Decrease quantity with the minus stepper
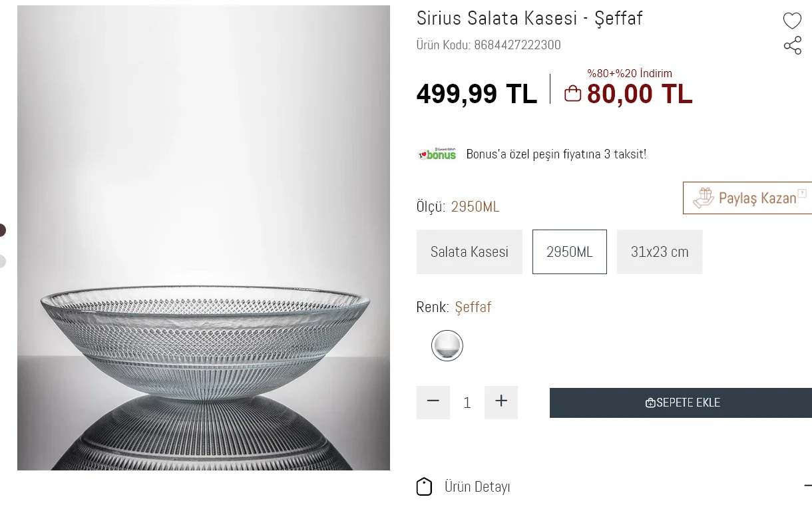Viewport: 812px width, 517px height. click(x=433, y=403)
